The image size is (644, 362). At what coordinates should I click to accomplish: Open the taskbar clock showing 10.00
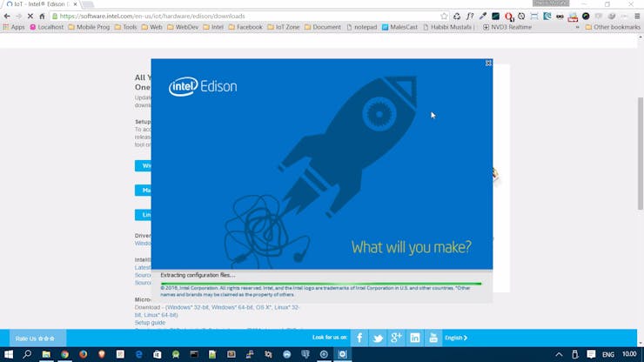coord(629,354)
